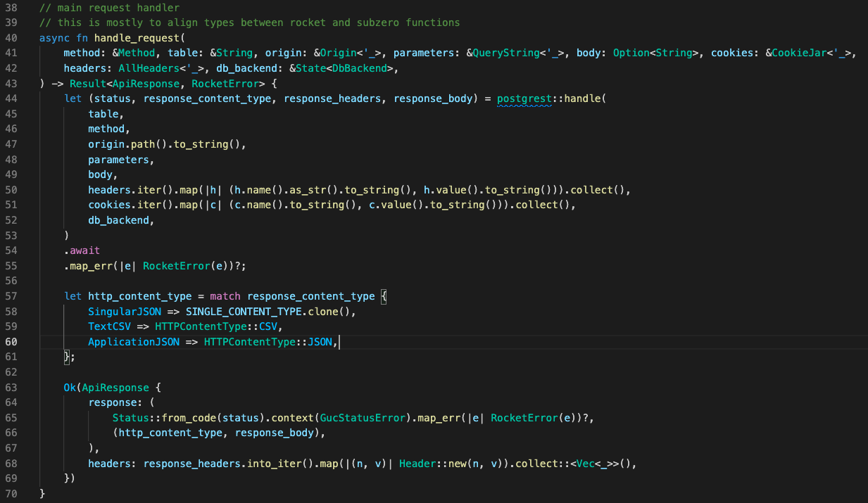Click line number 57 in the gutter
868x503 pixels.
pyautogui.click(x=11, y=296)
